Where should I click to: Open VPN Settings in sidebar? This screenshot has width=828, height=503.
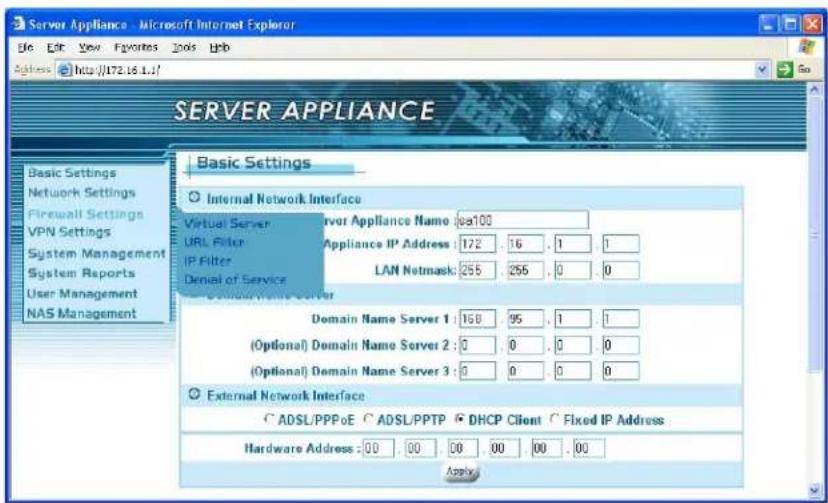(69, 232)
